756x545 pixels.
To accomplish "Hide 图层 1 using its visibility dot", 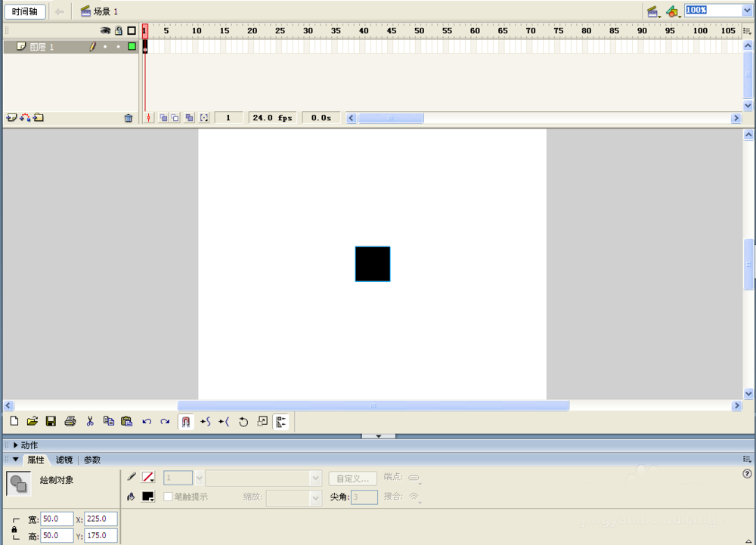I will pos(105,47).
